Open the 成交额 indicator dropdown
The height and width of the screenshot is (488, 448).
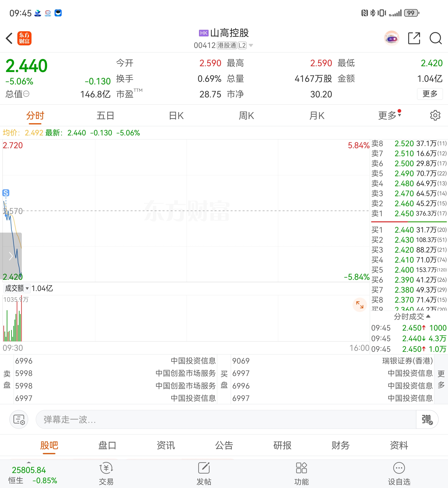click(x=17, y=288)
